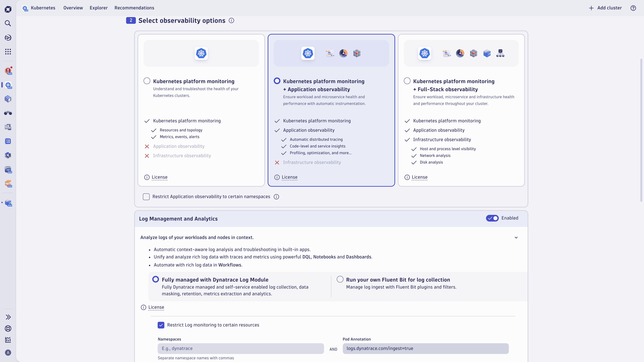644x362 pixels.
Task: Select platform monitoring + Application observability radio
Action: [x=277, y=81]
